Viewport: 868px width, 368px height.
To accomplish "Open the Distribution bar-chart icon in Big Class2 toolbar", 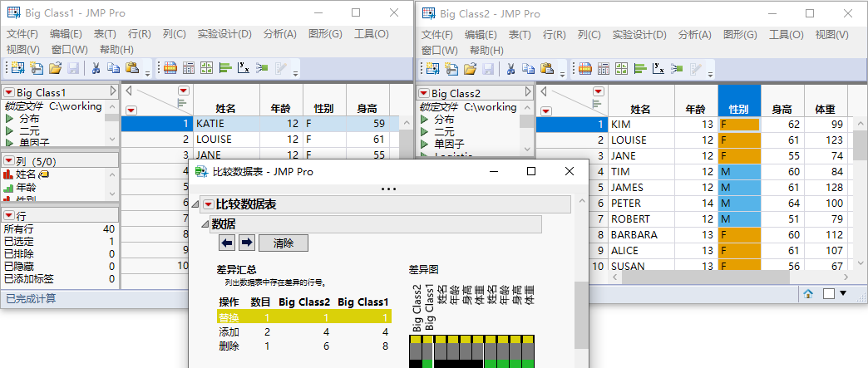I will (x=640, y=68).
